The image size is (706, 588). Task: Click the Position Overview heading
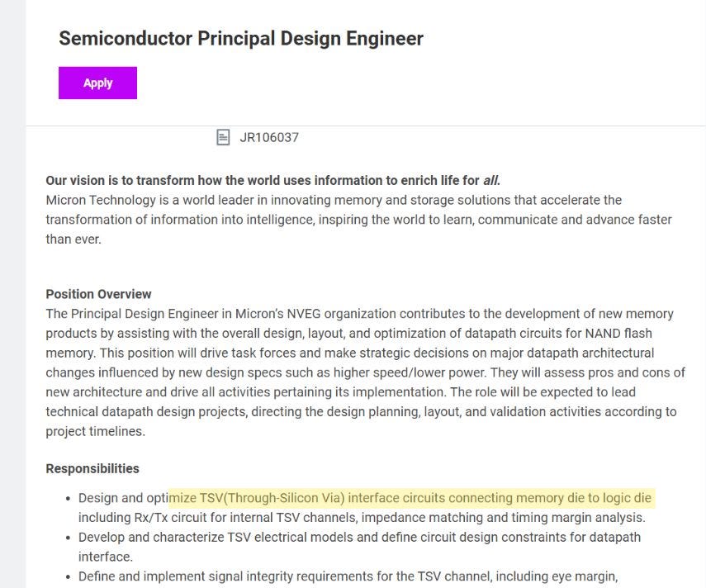pos(98,294)
